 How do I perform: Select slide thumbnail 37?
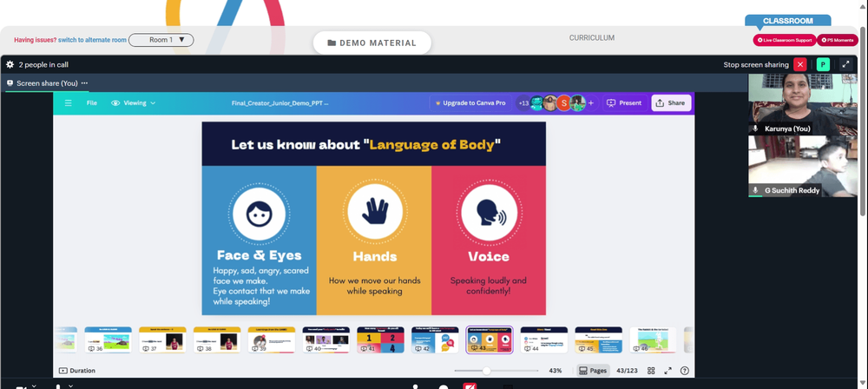click(162, 340)
